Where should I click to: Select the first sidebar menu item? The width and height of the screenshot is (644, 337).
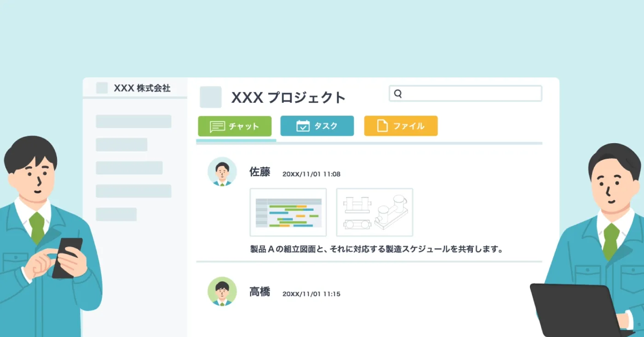tap(133, 121)
